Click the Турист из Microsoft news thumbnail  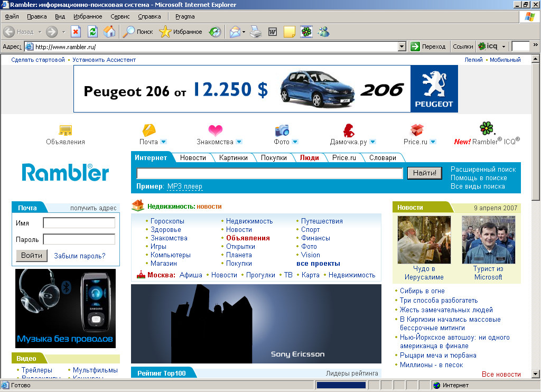click(488, 240)
